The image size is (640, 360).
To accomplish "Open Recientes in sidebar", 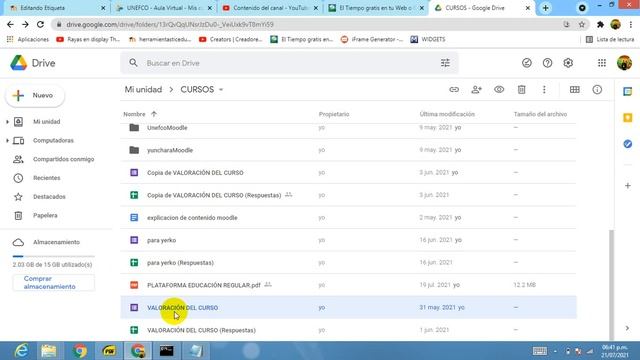I will tap(47, 178).
